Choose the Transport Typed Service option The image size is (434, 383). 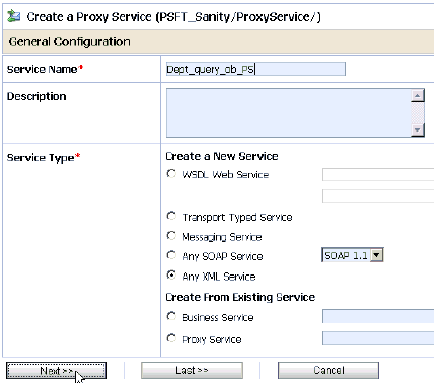tap(171, 216)
